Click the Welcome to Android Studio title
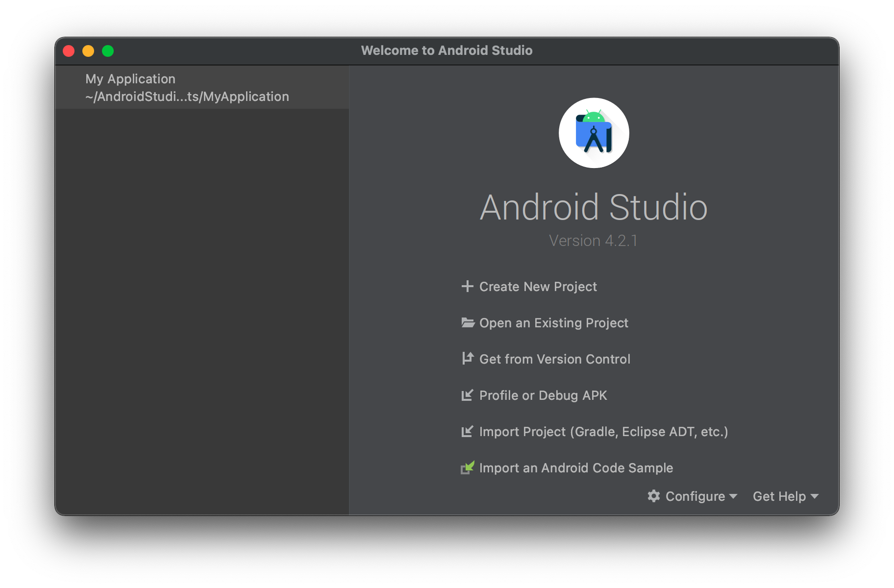 [447, 50]
